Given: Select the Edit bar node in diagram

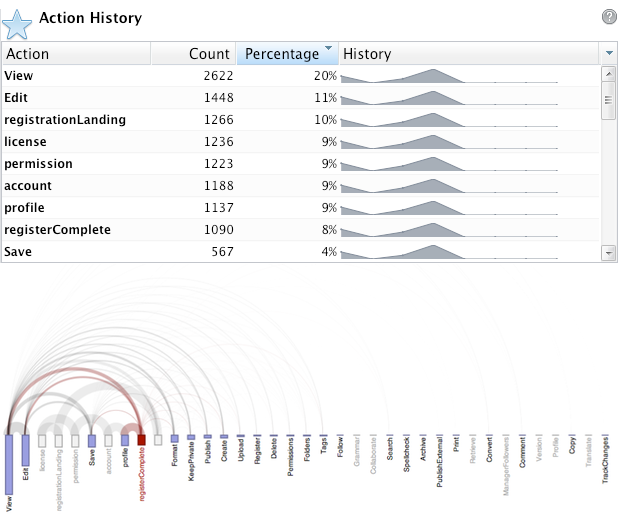Looking at the screenshot, I should pyautogui.click(x=25, y=450).
